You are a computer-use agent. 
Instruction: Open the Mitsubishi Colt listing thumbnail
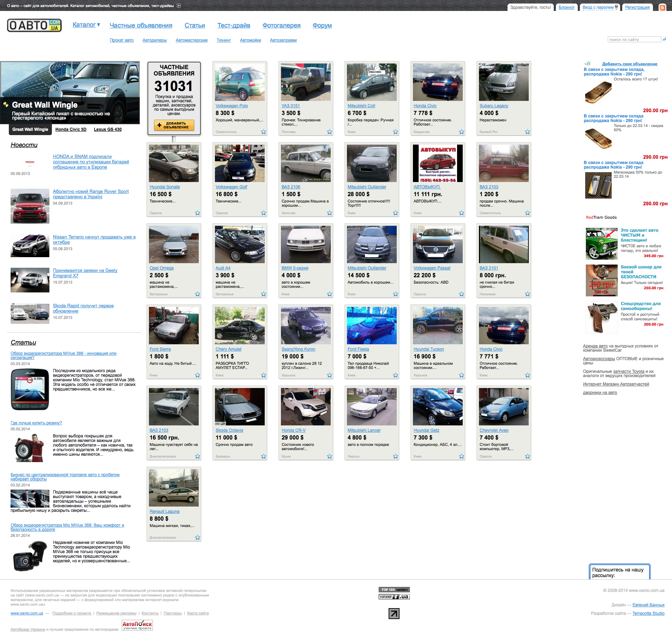click(x=372, y=82)
